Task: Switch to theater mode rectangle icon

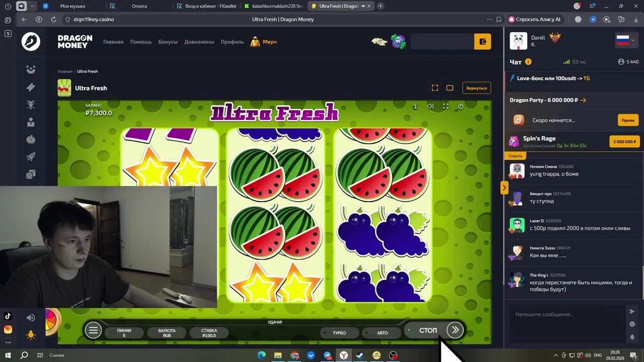Action: [x=450, y=88]
